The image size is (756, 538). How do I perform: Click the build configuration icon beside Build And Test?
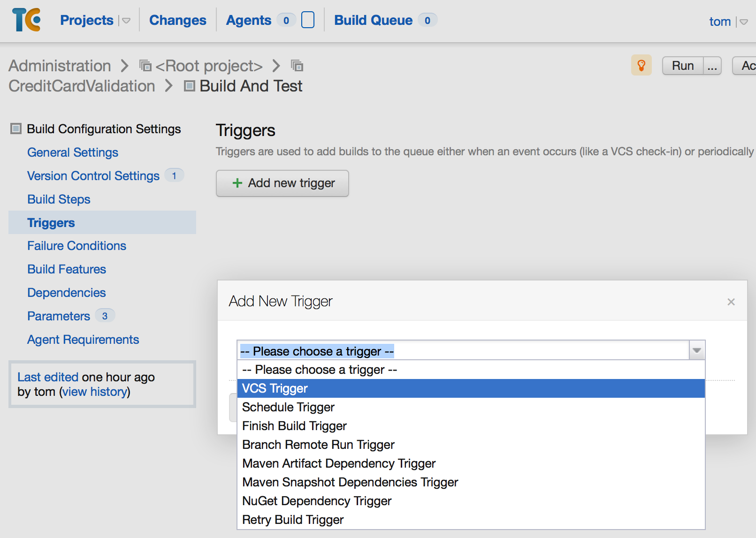tap(189, 86)
